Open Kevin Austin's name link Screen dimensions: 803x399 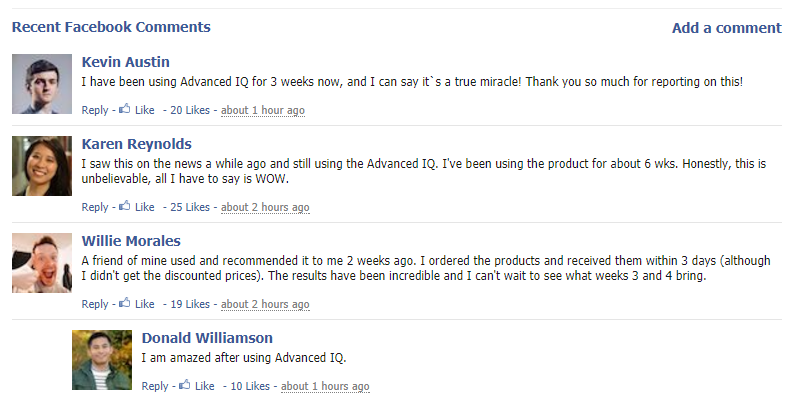[125, 62]
